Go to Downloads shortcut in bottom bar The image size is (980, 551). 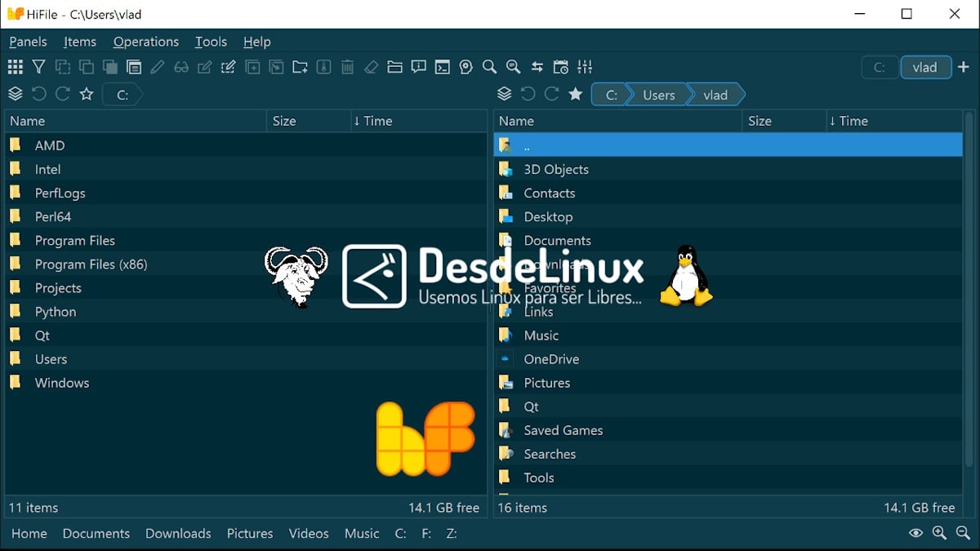click(178, 533)
